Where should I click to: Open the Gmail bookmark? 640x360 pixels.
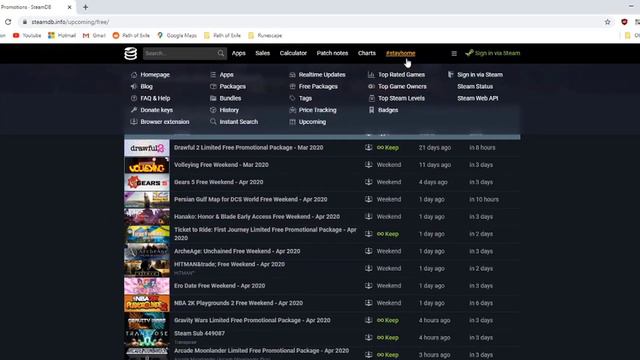click(x=94, y=36)
